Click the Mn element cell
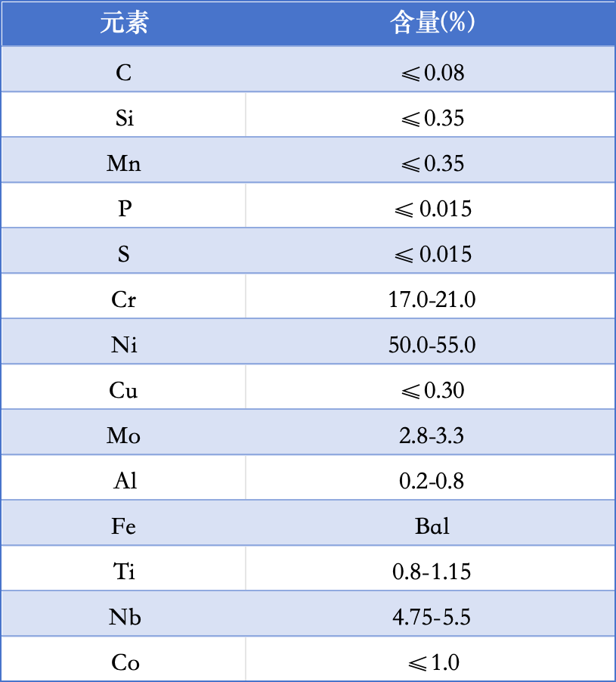 pos(124,163)
